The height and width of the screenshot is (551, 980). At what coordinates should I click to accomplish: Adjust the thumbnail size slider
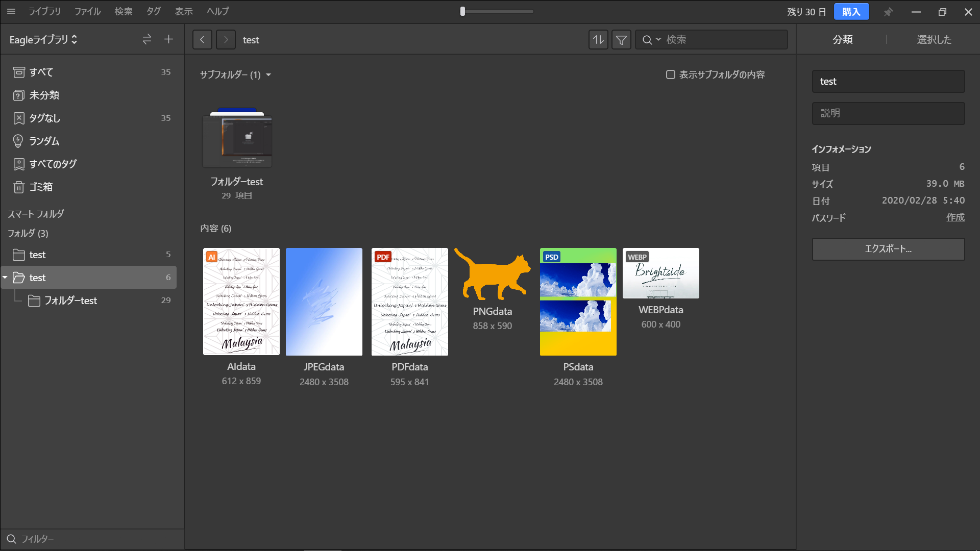coord(498,11)
